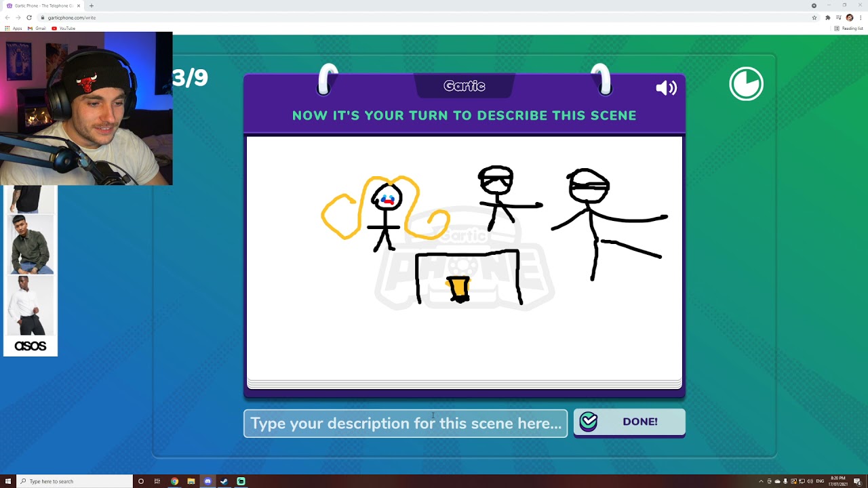The height and width of the screenshot is (488, 868).
Task: Open Steam from the taskbar
Action: point(224,481)
